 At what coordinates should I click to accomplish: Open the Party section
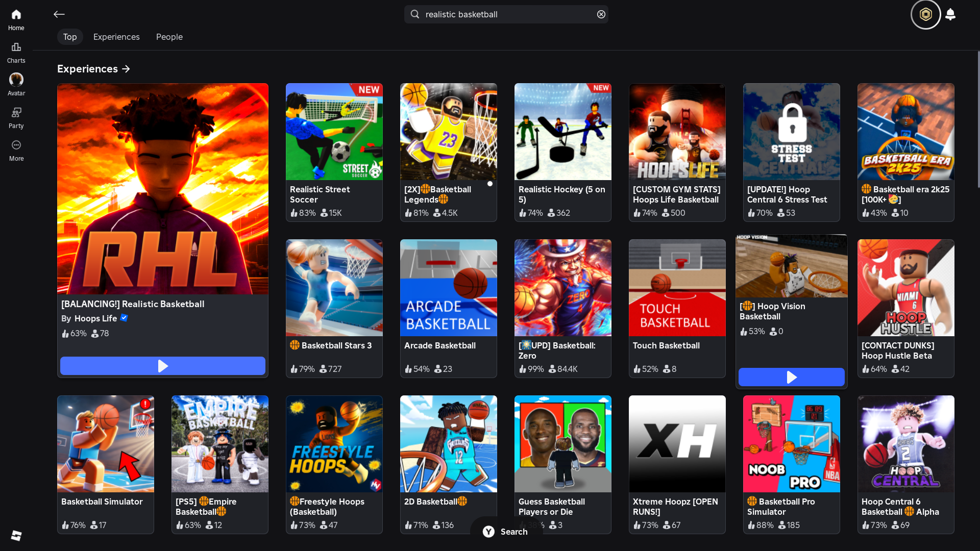coord(16,118)
